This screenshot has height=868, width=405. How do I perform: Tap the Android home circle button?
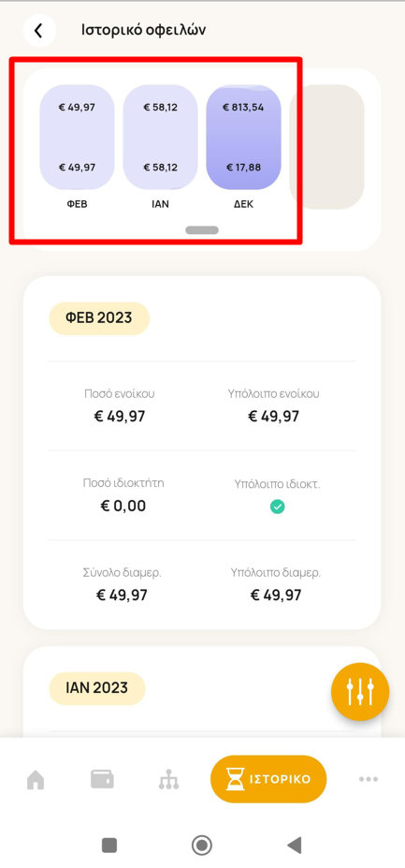click(202, 846)
